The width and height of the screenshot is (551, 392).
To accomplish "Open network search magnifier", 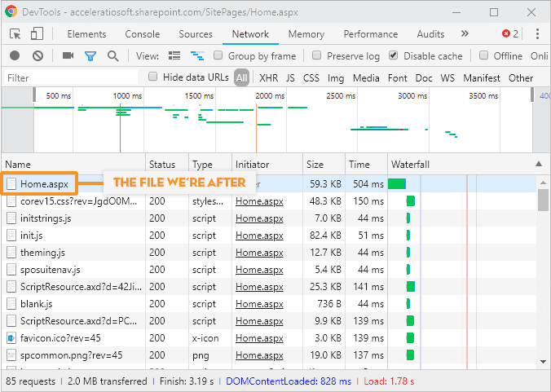I will (112, 56).
